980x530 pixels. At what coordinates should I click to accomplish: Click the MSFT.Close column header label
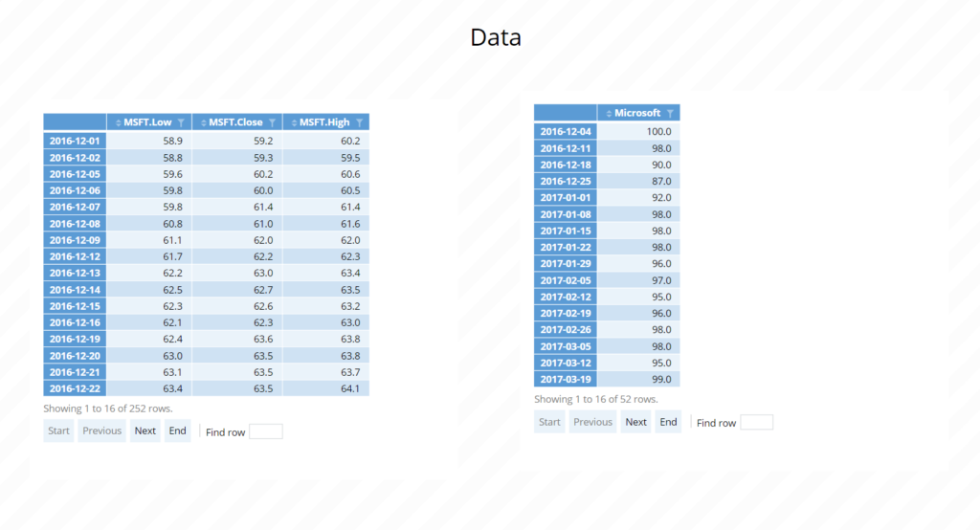tap(235, 122)
